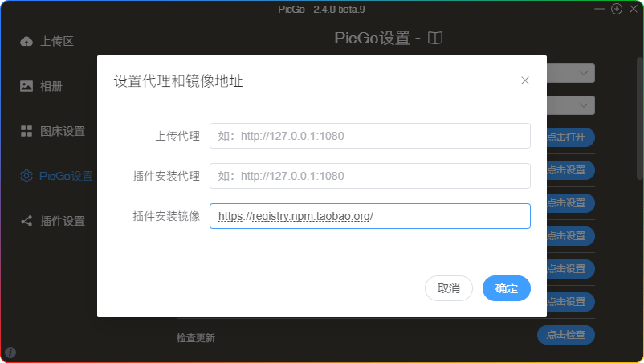Click the circled plus icon in title bar
Screen dimensions: 644x363
(x=617, y=9)
